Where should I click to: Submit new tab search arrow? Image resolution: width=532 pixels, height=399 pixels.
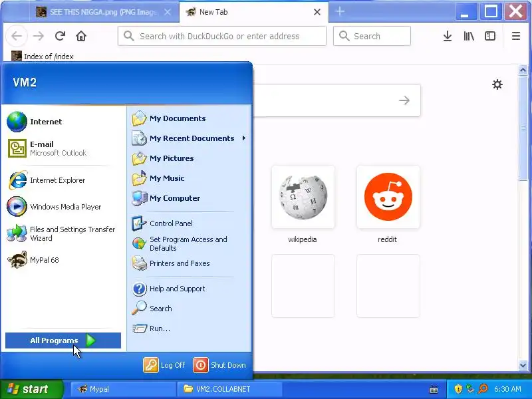pos(404,100)
